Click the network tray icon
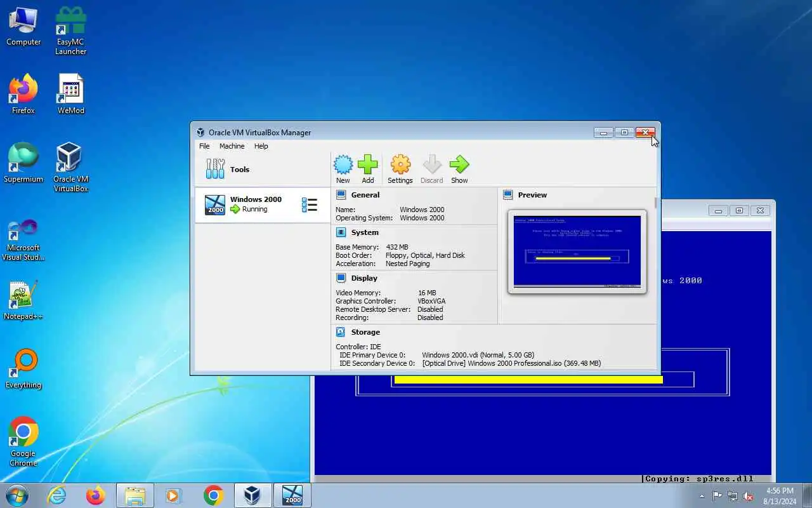Screen dimensions: 812x508 (x=733, y=496)
